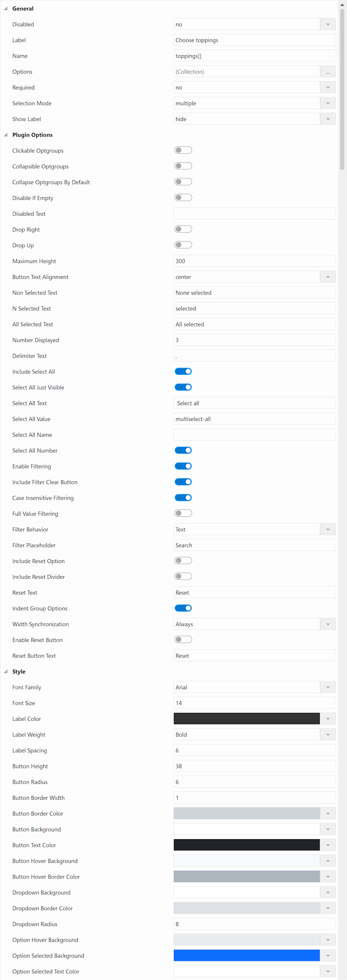
Task: Collapse the Style section triangle
Action: point(6,671)
